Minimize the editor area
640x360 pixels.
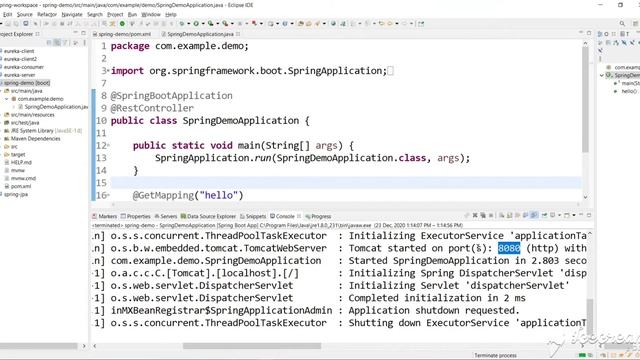[581, 33]
